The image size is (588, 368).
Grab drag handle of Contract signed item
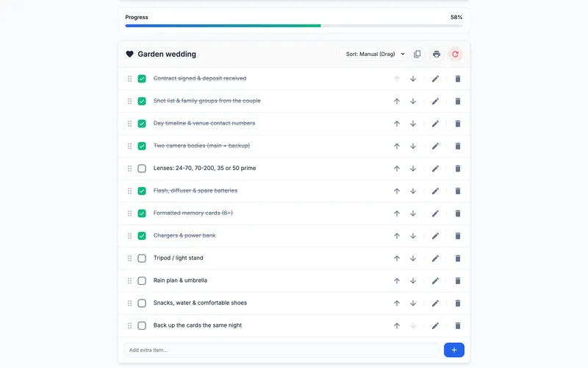[129, 79]
